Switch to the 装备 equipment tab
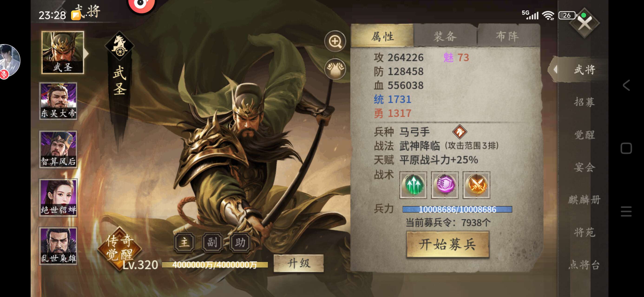644x297 pixels. pyautogui.click(x=445, y=36)
